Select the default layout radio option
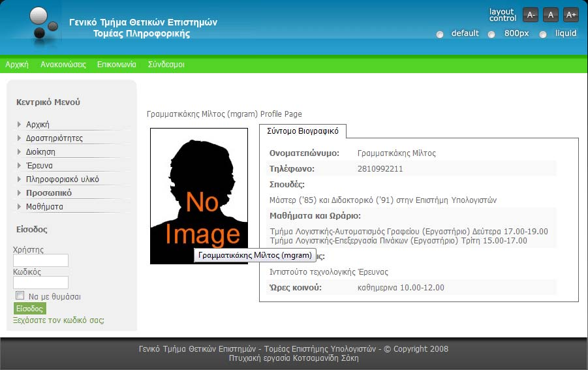 pyautogui.click(x=440, y=35)
